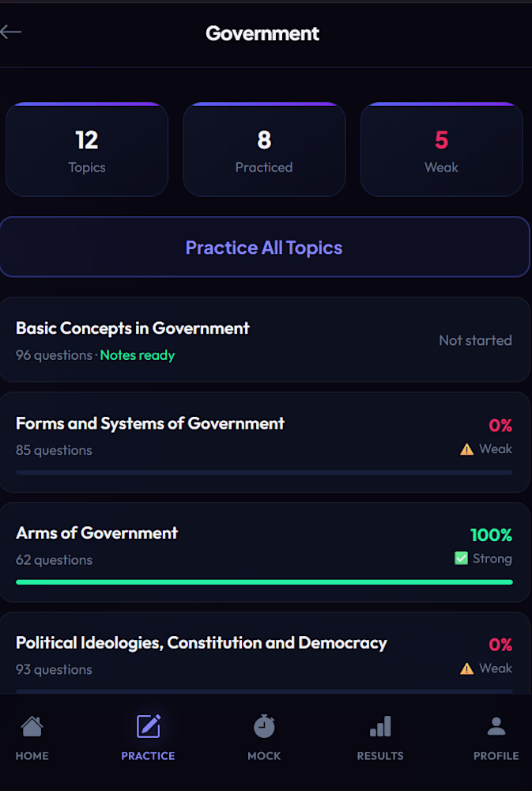This screenshot has height=791, width=532.
Task: Open the Profile person icon
Action: tap(496, 726)
